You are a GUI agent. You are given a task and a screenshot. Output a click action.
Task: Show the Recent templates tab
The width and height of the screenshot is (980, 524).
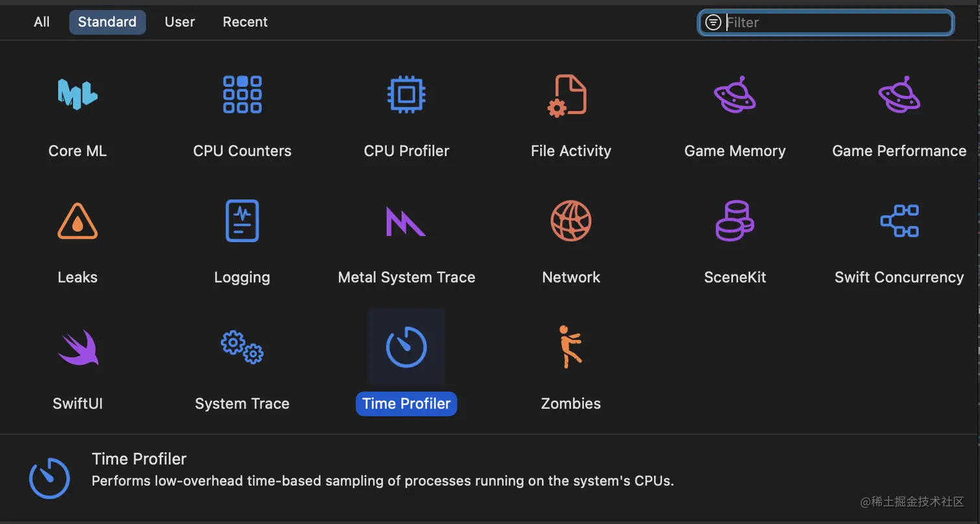tap(245, 22)
